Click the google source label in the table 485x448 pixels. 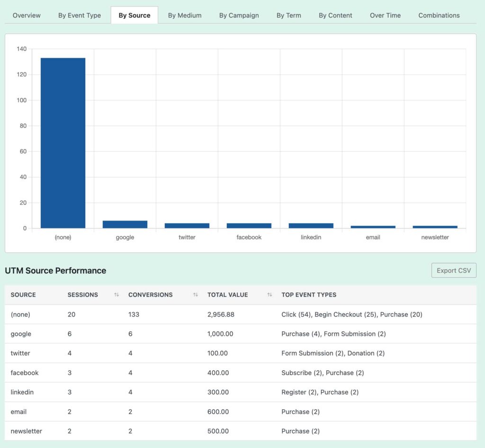click(x=21, y=334)
